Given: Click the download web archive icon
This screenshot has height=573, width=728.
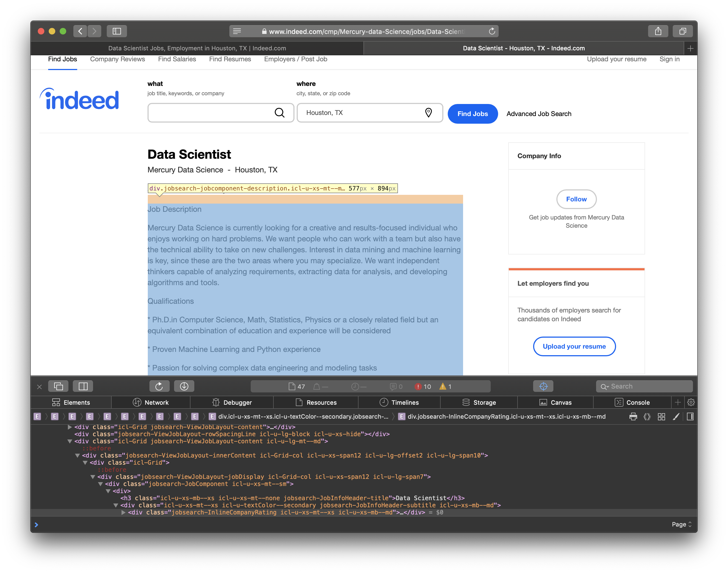Looking at the screenshot, I should click(x=184, y=386).
